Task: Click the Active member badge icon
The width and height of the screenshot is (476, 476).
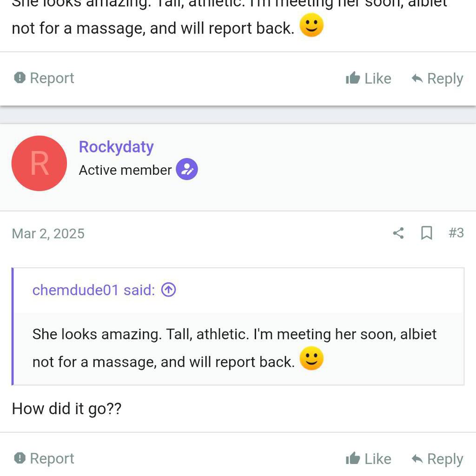Action: coord(187,170)
